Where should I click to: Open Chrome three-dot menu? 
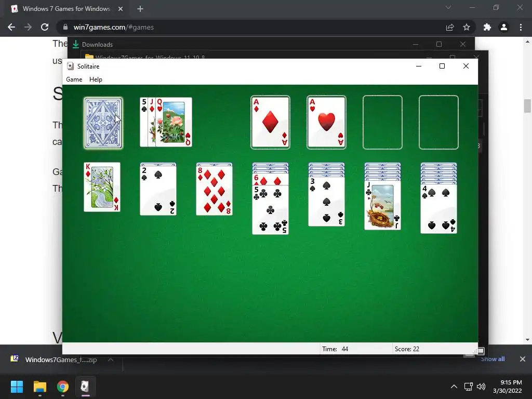[x=521, y=27]
